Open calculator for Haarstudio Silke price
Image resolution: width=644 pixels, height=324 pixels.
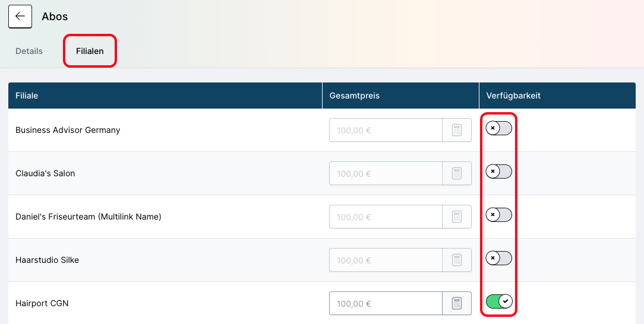click(457, 260)
